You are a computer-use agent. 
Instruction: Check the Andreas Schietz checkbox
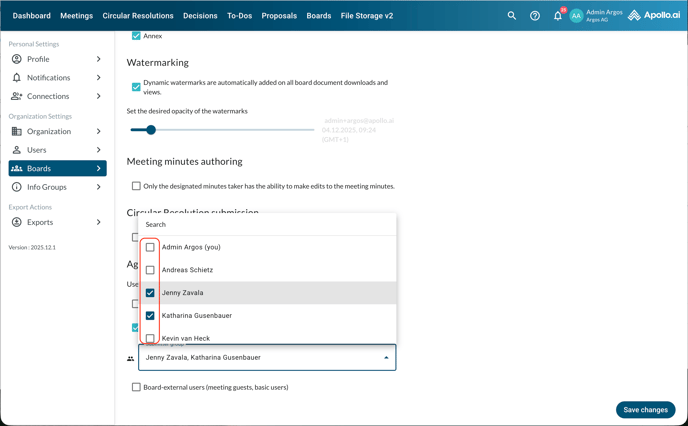click(x=150, y=270)
